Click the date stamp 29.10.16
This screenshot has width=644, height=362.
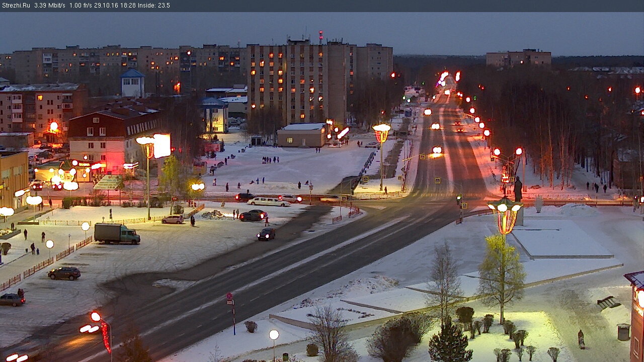coord(105,6)
